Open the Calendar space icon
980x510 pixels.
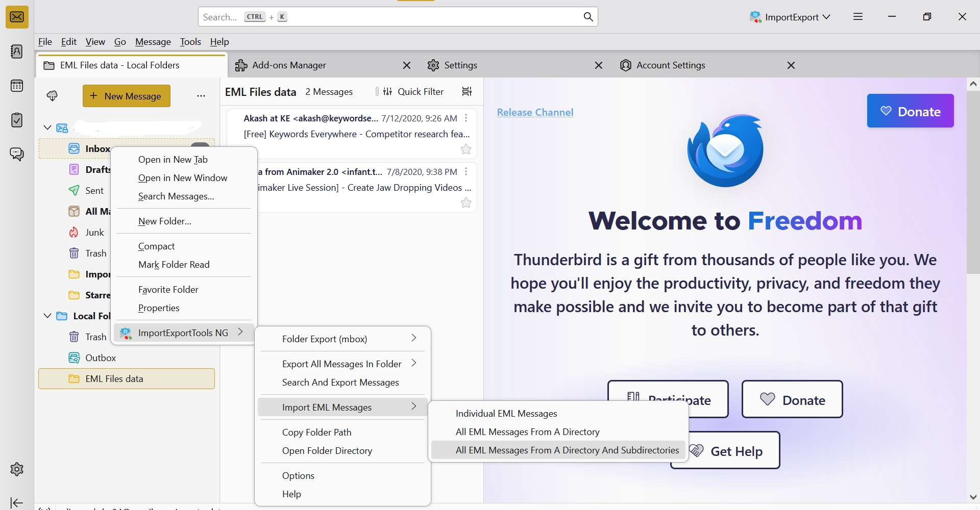(17, 86)
